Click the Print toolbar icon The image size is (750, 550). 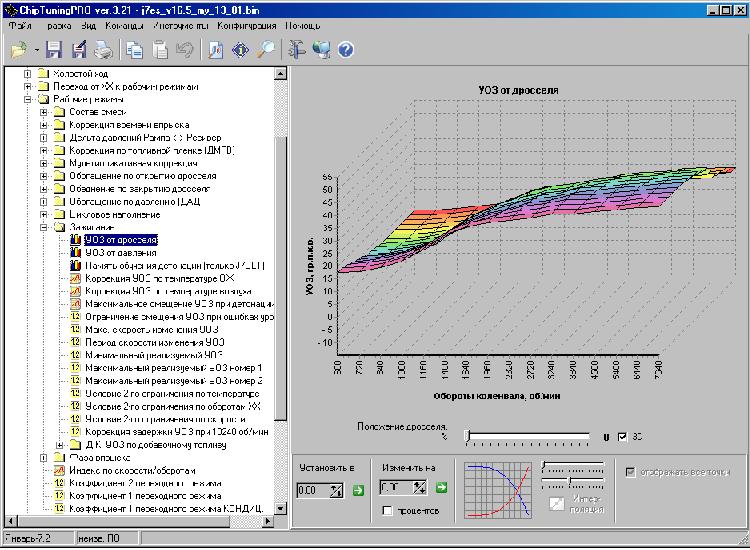(x=105, y=49)
